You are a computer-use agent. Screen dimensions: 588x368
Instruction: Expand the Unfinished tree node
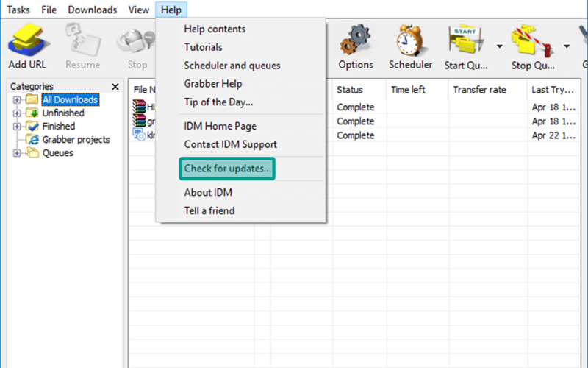click(x=17, y=113)
